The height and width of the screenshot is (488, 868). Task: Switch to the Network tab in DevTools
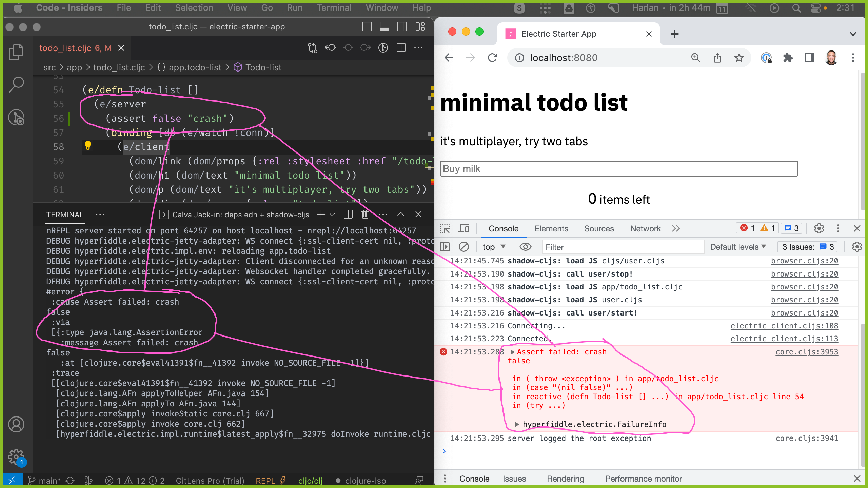pyautogui.click(x=645, y=229)
